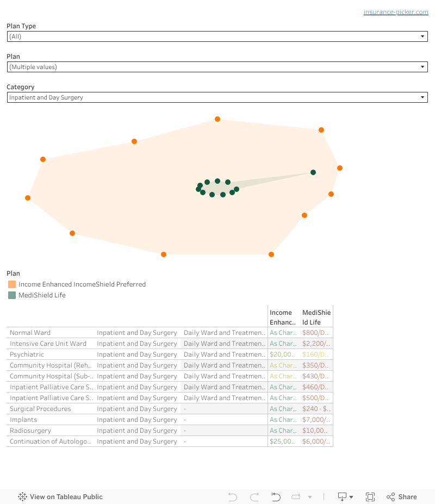Viewport: 435px width, 504px height.
Task: Click the Undo icon
Action: (x=232, y=496)
